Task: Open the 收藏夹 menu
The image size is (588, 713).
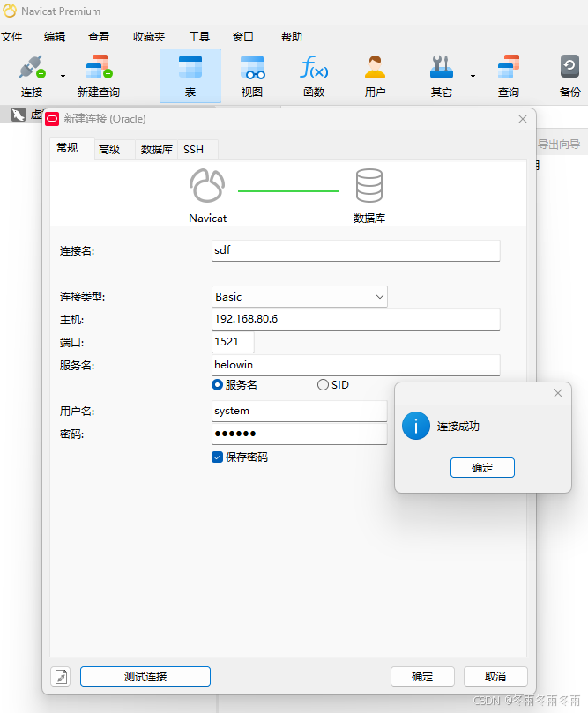Action: coord(149,37)
